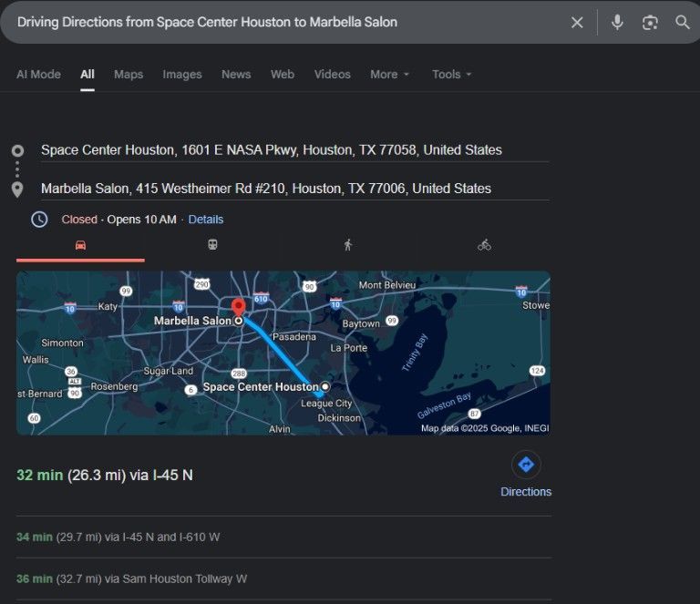
Task: Switch to the Maps tab
Action: [129, 74]
